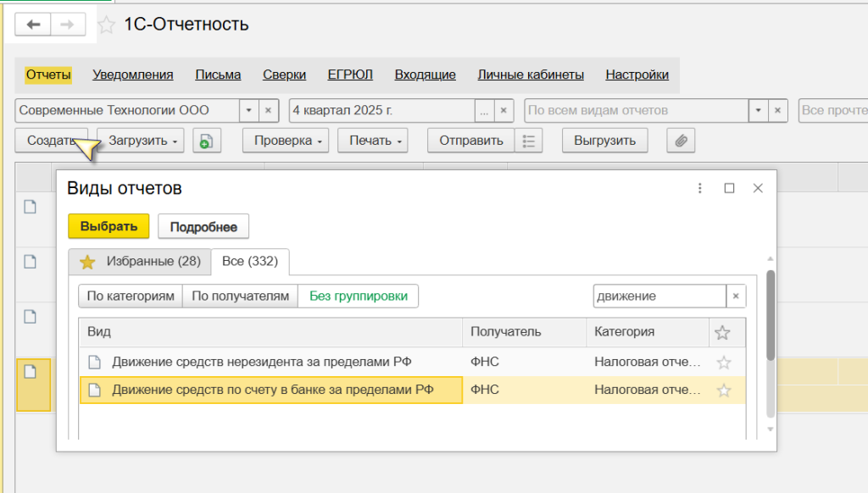Viewport: 868px width, 493px height.
Task: Open the Отчеты section
Action: (x=48, y=75)
